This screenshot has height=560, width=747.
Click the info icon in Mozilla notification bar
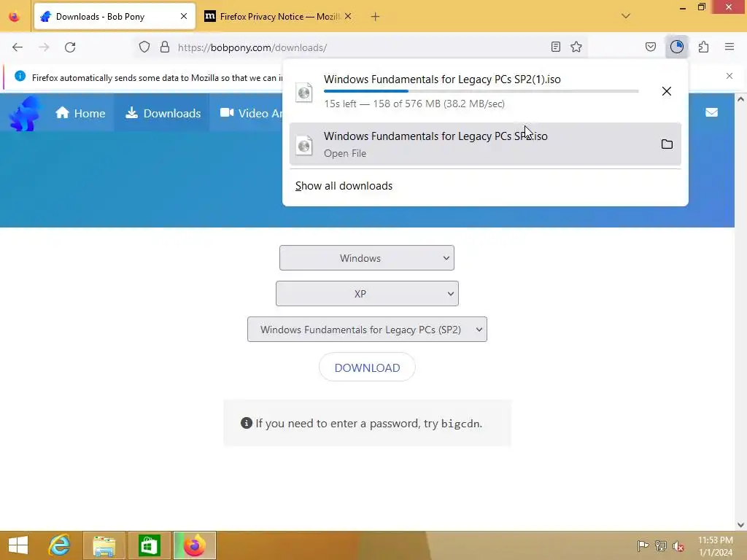(x=20, y=76)
